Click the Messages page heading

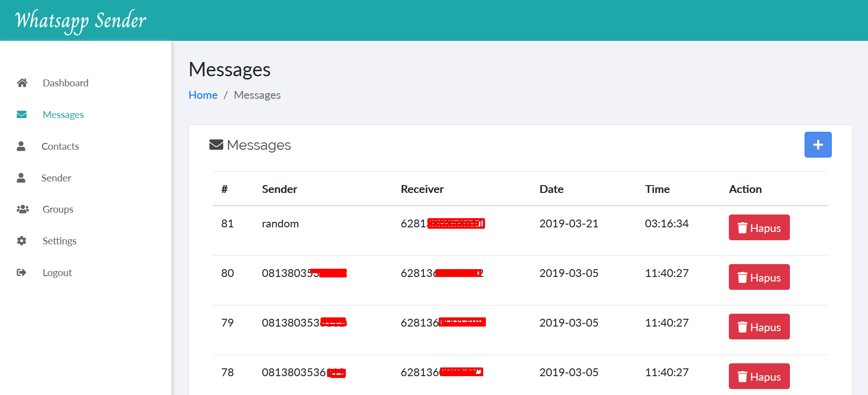click(230, 69)
